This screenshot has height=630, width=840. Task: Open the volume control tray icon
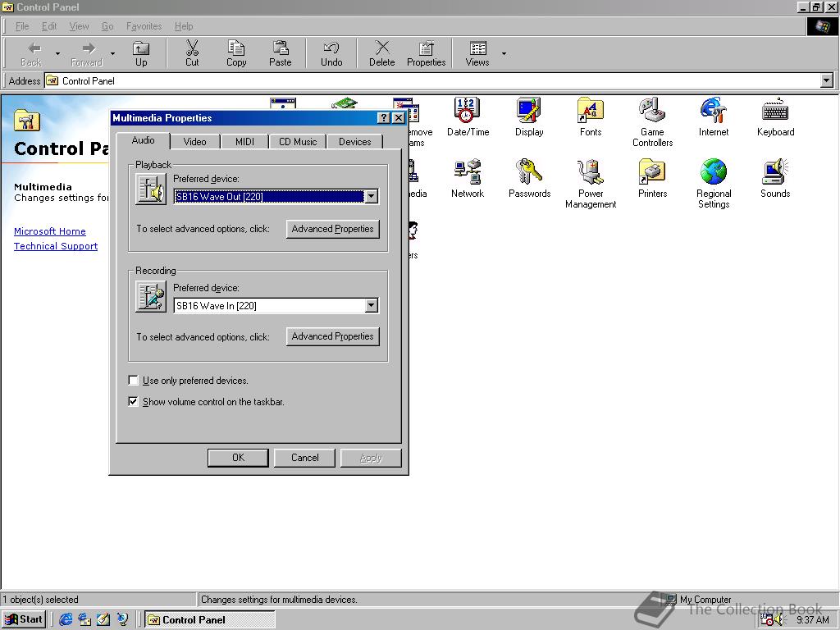click(x=779, y=620)
